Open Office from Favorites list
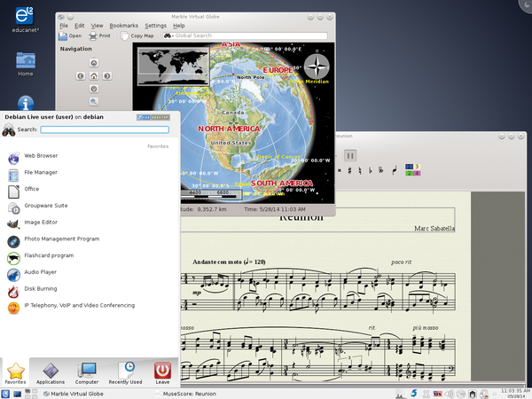 (90, 189)
